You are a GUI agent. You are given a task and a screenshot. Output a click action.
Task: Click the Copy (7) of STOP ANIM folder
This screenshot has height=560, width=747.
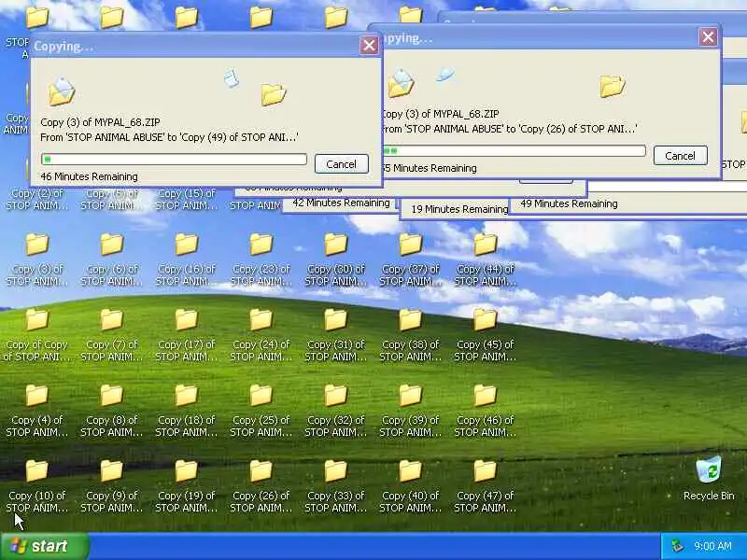click(x=111, y=335)
